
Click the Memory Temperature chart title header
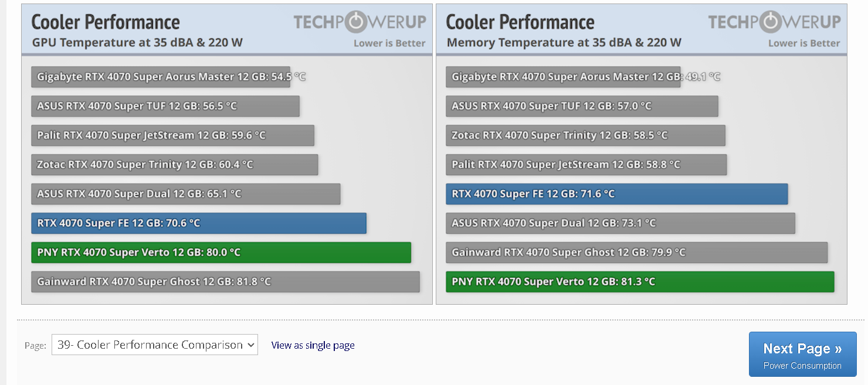564,30
